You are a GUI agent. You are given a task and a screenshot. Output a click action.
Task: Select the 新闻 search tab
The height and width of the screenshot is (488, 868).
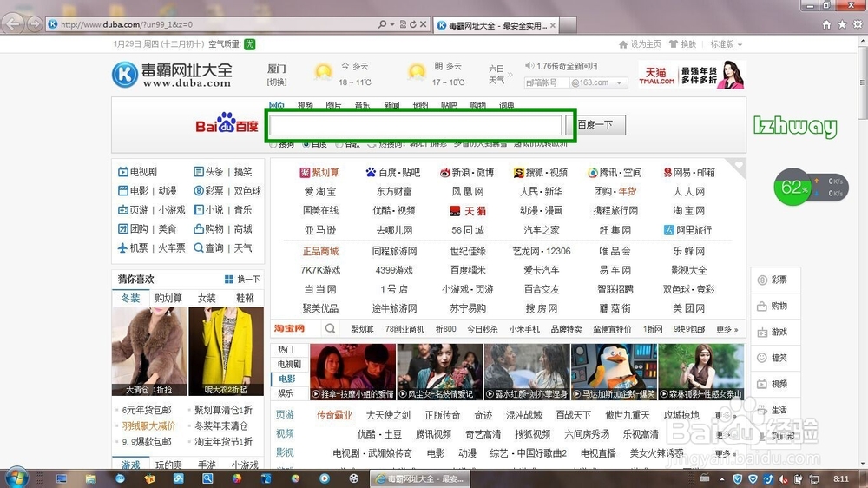click(391, 105)
